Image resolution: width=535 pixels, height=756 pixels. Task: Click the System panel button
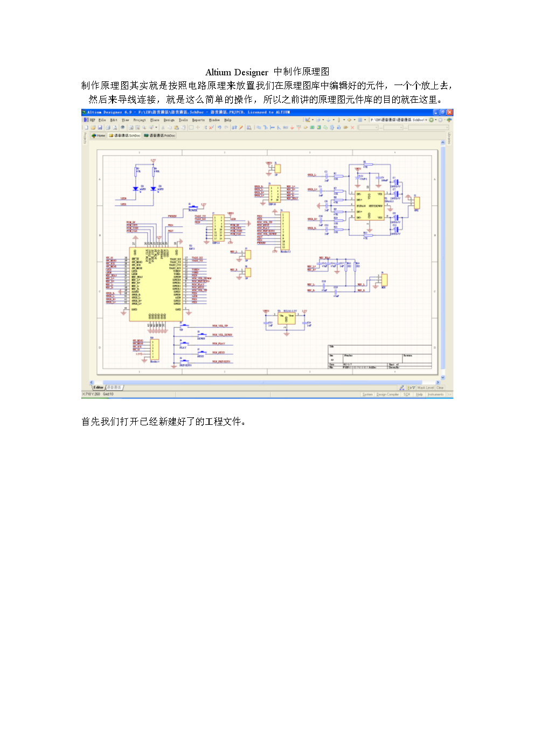pyautogui.click(x=367, y=394)
